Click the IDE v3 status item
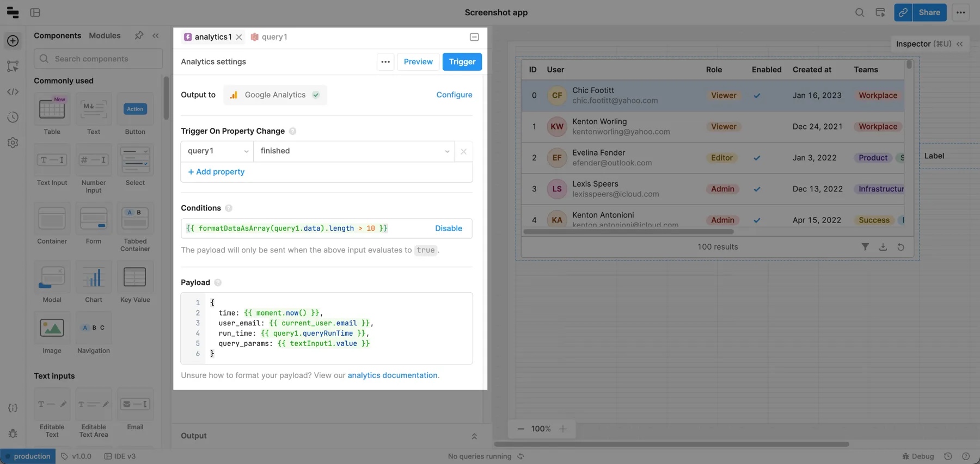The width and height of the screenshot is (980, 464). (x=120, y=456)
